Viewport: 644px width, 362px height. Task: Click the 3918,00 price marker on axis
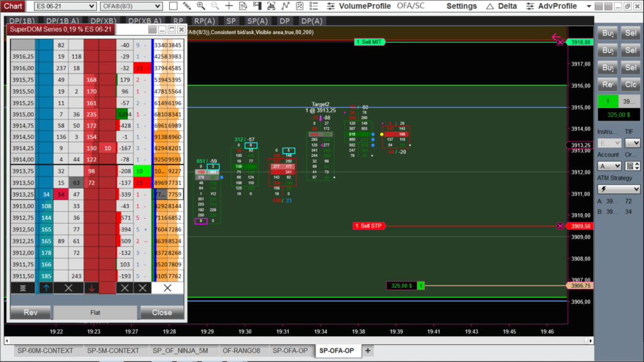coord(580,42)
